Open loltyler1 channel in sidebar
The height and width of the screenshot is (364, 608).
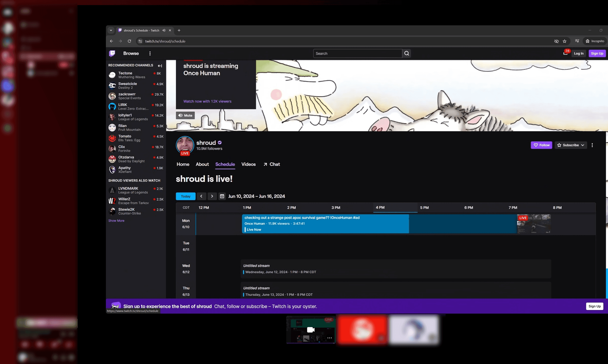click(136, 117)
